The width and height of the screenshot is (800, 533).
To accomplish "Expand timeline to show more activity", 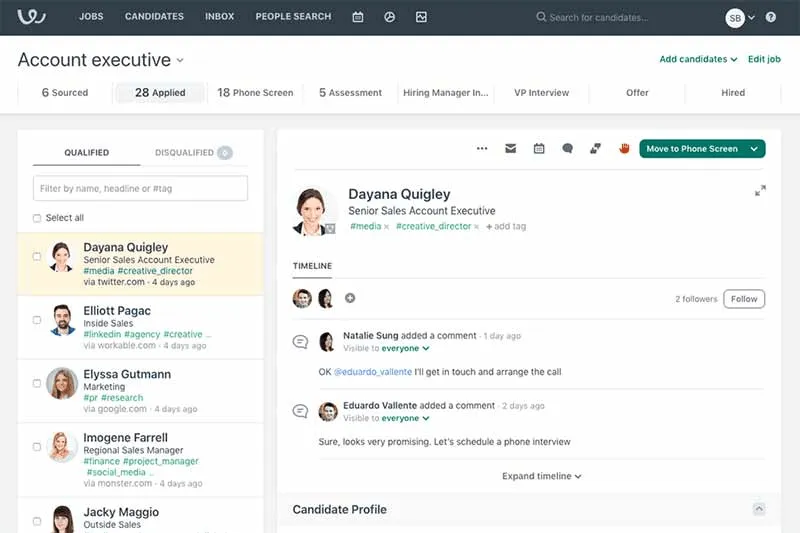I will (542, 476).
